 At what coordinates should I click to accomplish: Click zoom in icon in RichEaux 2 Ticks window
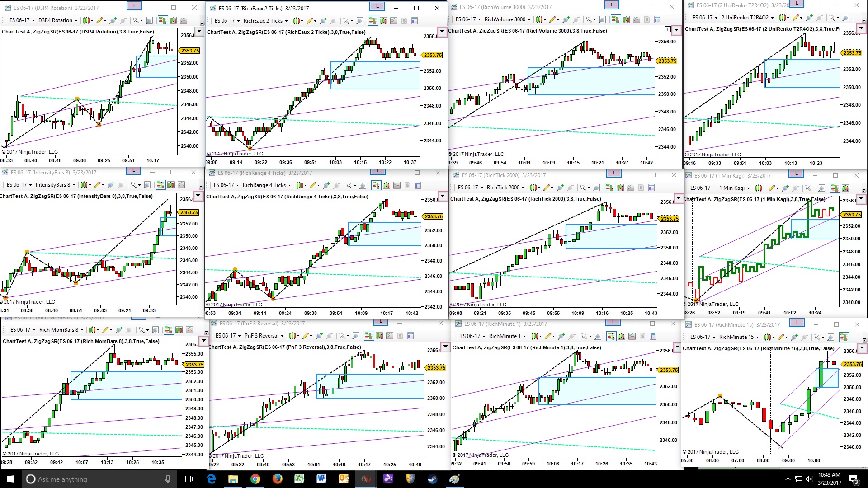pyautogui.click(x=323, y=21)
